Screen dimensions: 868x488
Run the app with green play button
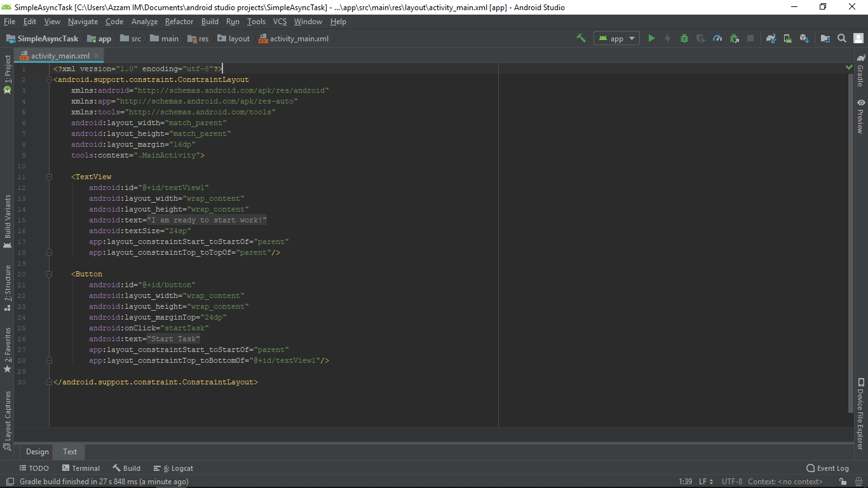pyautogui.click(x=651, y=38)
